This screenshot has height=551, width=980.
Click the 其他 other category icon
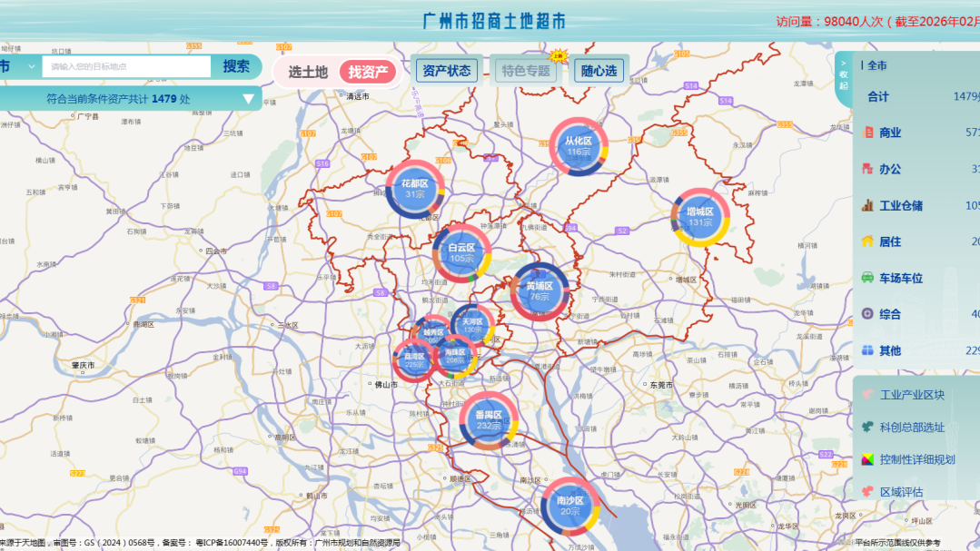(867, 350)
